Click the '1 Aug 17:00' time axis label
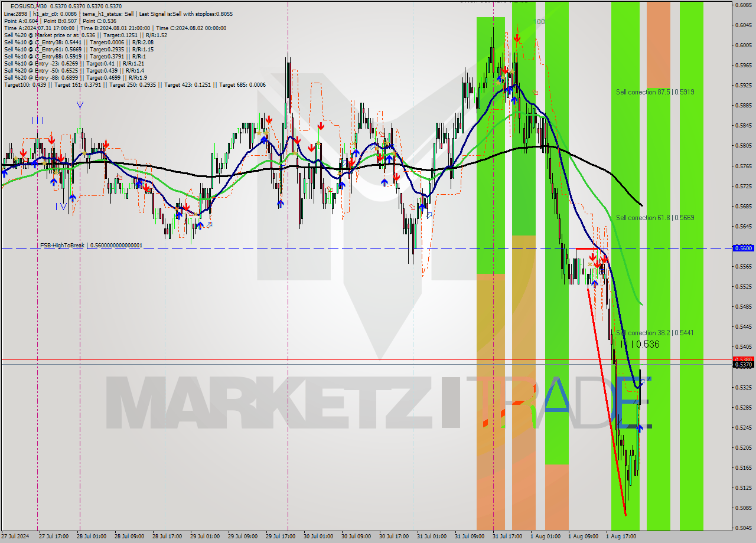Viewport: 756px width, 543px height. point(622,537)
